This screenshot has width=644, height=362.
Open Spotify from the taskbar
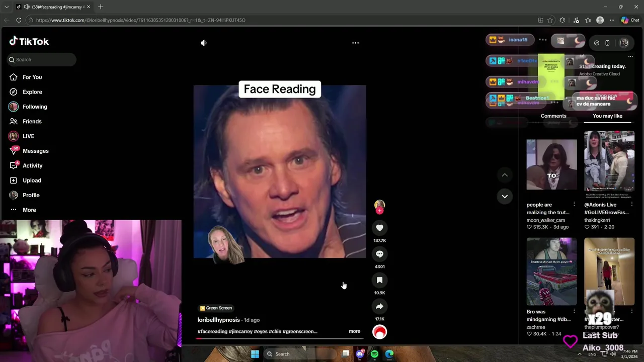374,354
